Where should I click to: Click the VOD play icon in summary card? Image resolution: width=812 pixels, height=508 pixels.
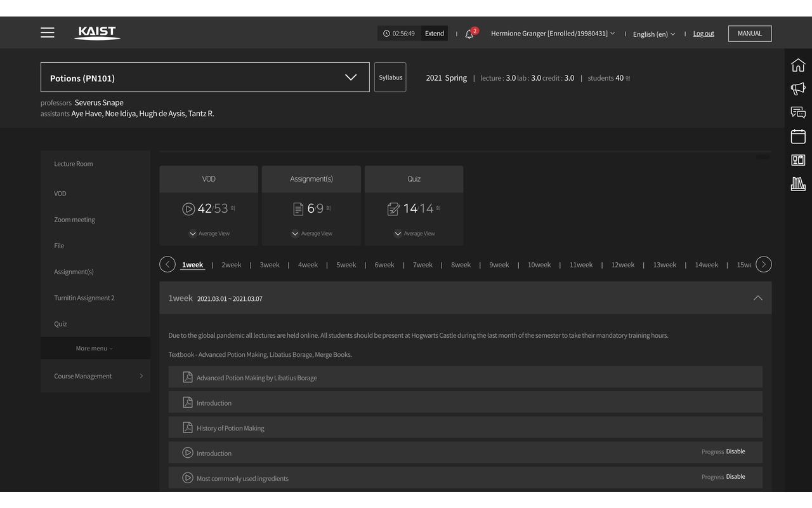(188, 209)
